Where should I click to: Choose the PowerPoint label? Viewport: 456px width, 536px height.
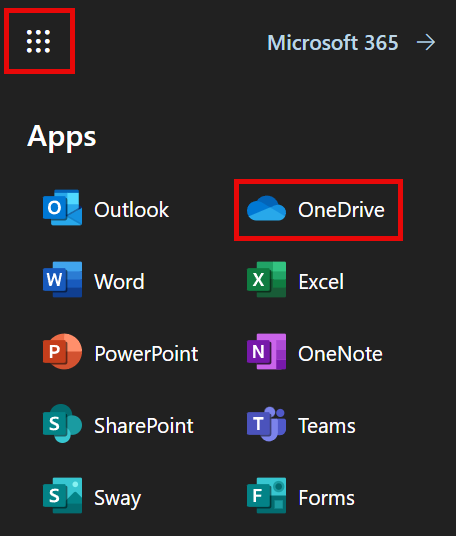[x=146, y=353]
